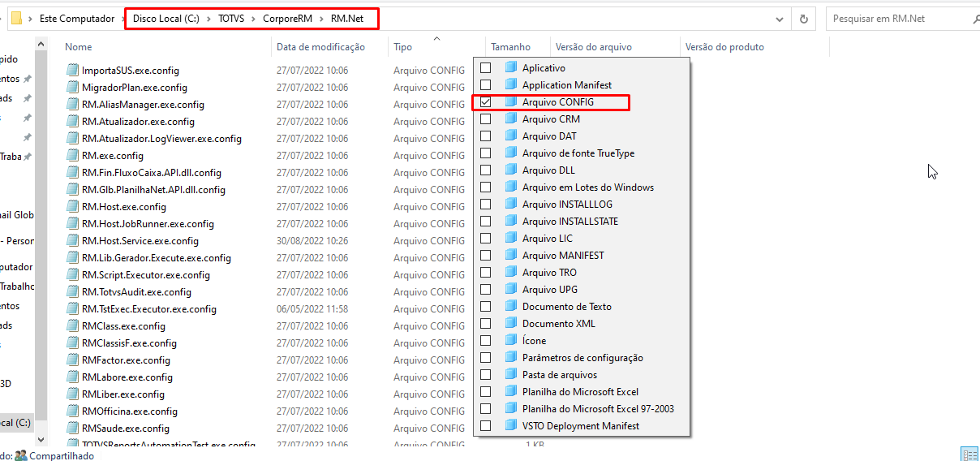
Task: Click the RM.Net breadcrumb segment
Action: [347, 19]
